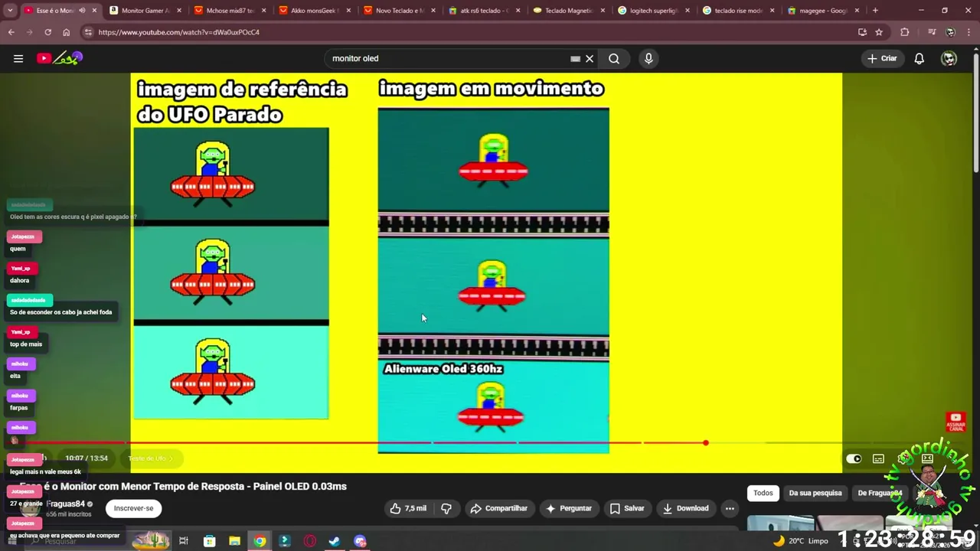This screenshot has height=551, width=980.
Task: Open Fraguas84 channel name
Action: [x=65, y=504]
